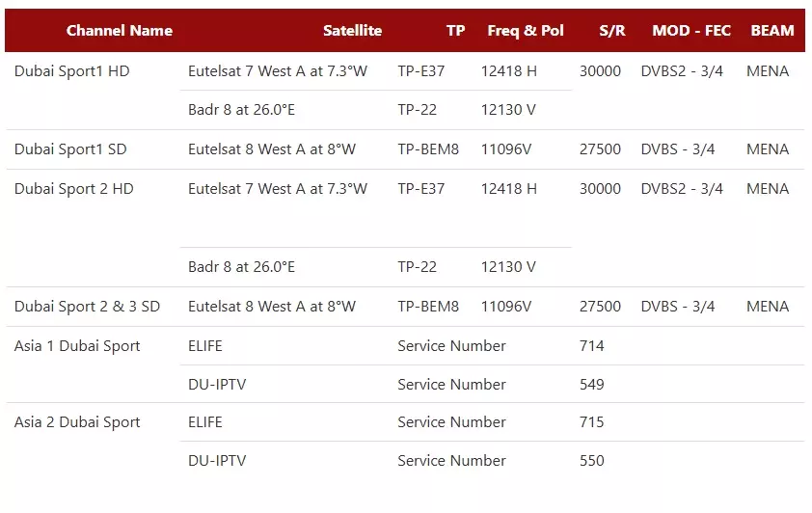Screen dimensions: 812x513
Task: Click the Dubai Sport1 SD channel name
Action: [70, 149]
